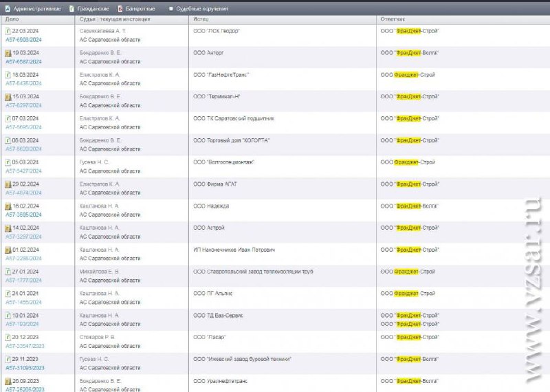Select plaintiff ООО ТК Саратовский подшипник

234,118
